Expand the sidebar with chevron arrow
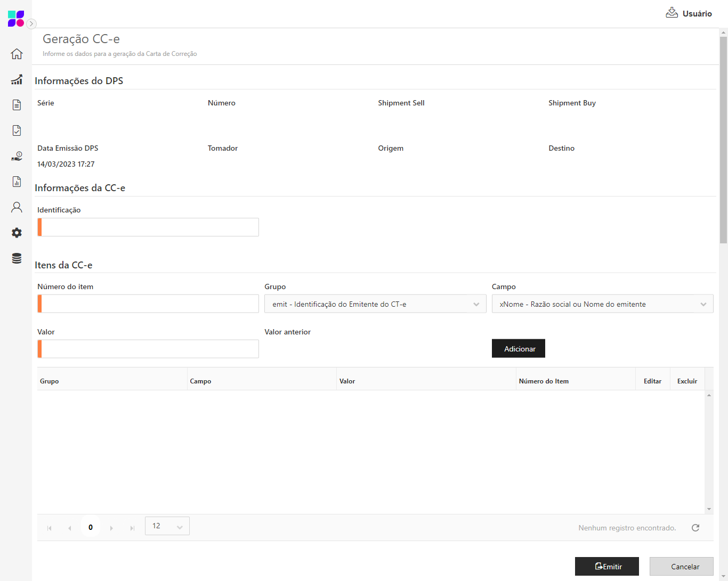728x581 pixels. click(x=31, y=23)
